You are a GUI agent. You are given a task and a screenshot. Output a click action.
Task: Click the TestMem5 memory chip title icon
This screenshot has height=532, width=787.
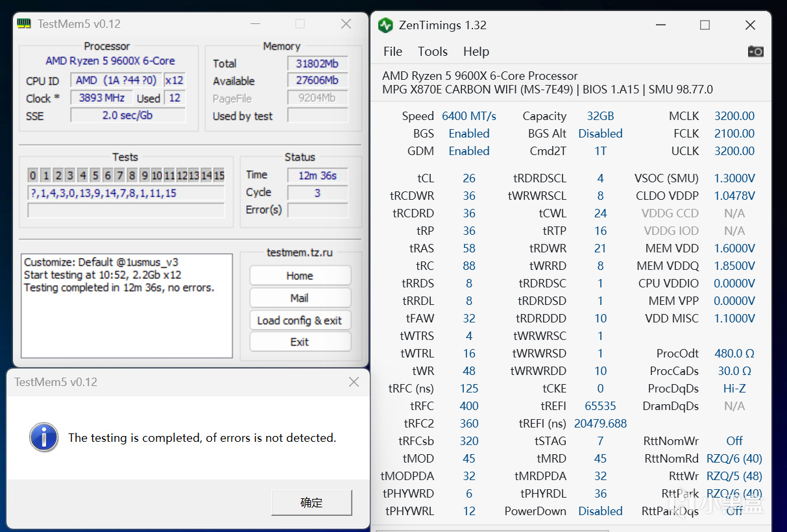click(24, 24)
